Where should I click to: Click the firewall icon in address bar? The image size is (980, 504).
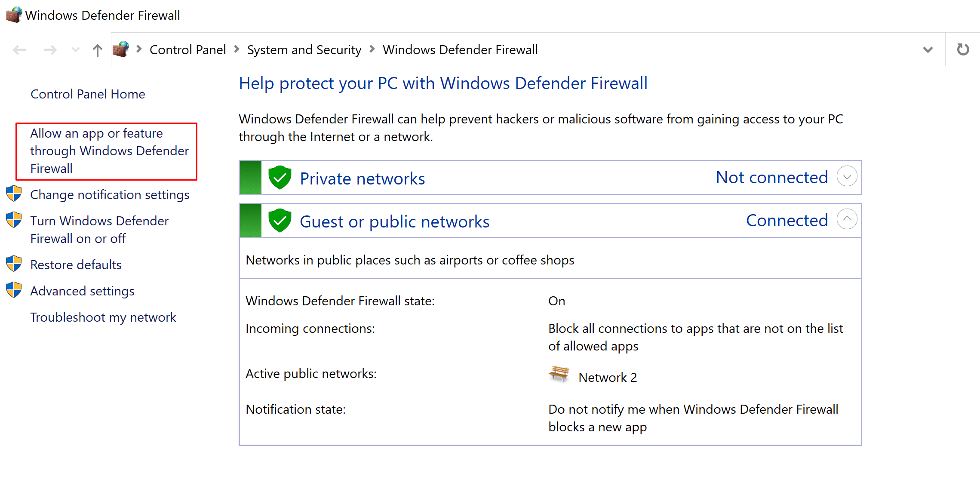[121, 49]
